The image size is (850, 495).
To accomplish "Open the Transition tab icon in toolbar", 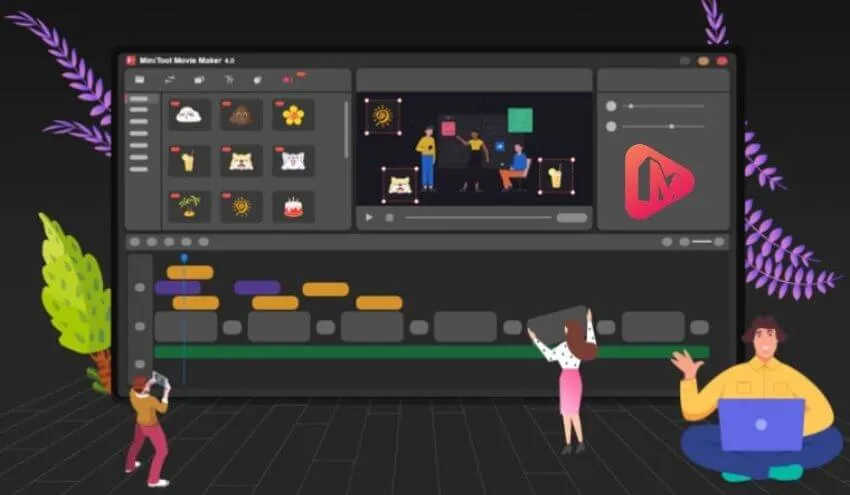I will click(170, 80).
